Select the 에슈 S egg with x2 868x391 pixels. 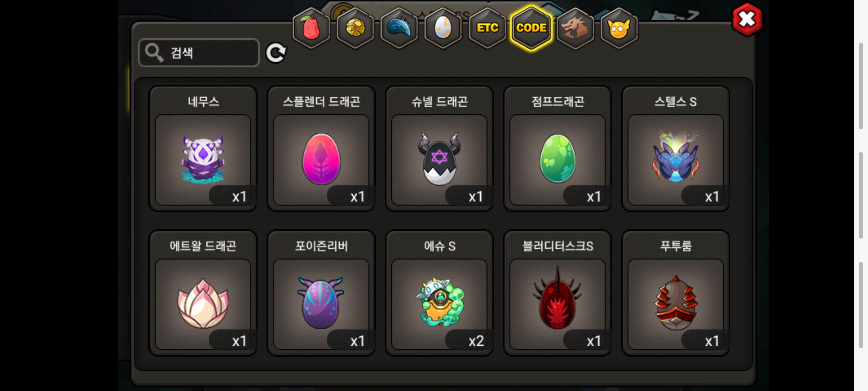tap(439, 293)
